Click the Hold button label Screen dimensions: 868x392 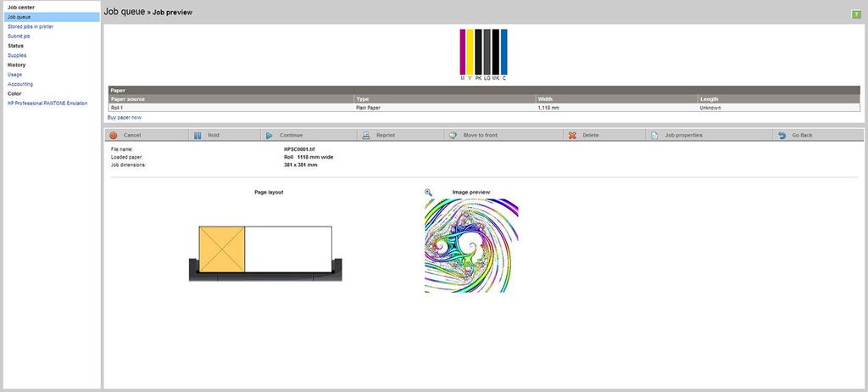click(x=214, y=135)
